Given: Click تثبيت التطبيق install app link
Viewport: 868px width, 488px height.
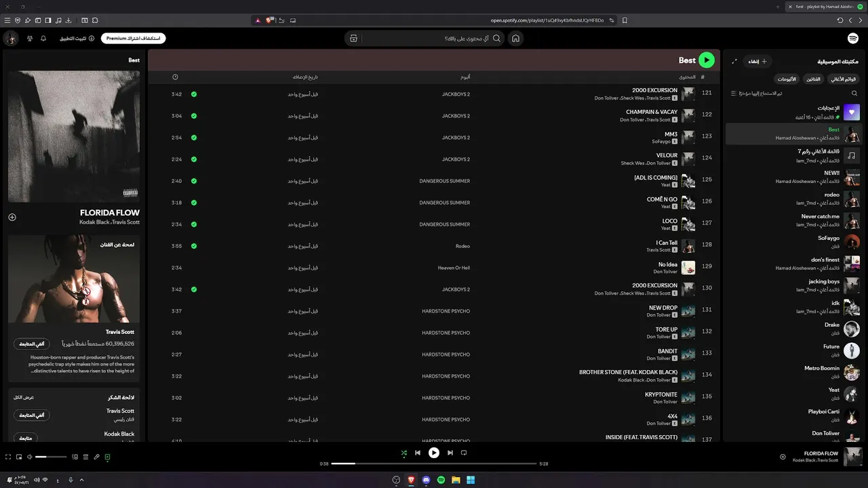Looking at the screenshot, I should point(75,39).
